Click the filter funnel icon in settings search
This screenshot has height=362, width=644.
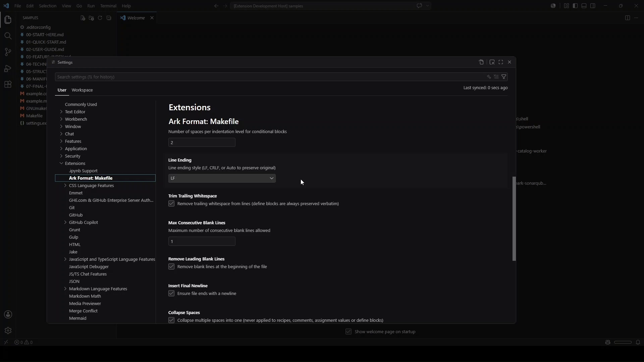tap(504, 77)
